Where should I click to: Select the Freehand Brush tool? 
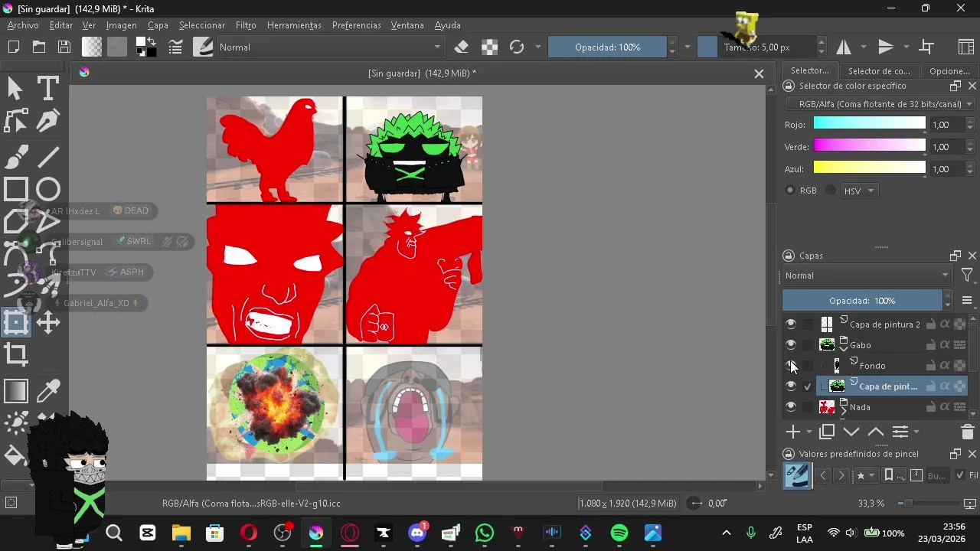[x=15, y=158]
